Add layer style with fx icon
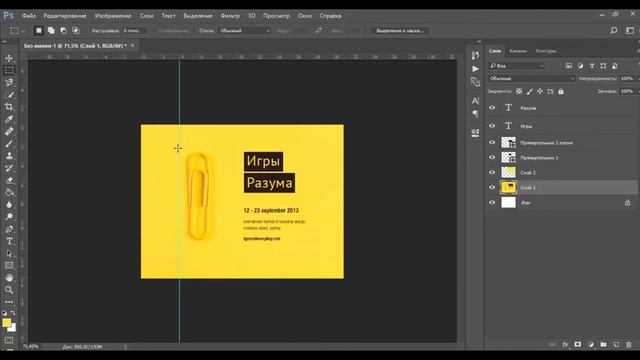This screenshot has width=640, height=360. pyautogui.click(x=565, y=345)
